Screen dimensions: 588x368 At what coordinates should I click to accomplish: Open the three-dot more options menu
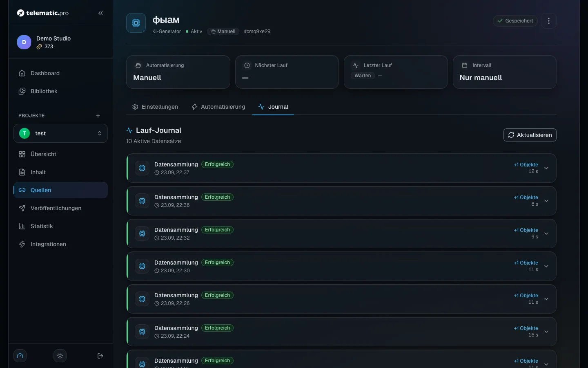549,21
